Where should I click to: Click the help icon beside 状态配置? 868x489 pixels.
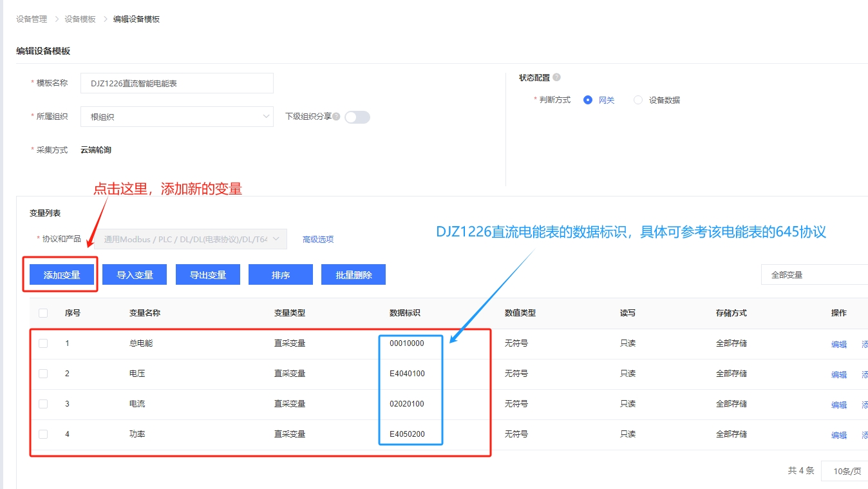coord(556,77)
